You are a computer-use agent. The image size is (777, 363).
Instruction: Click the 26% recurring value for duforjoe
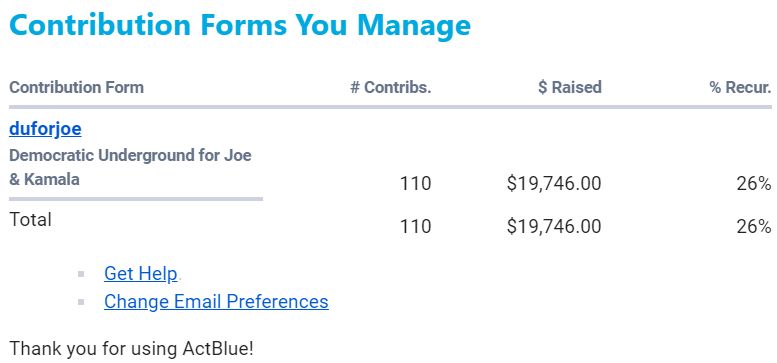pos(754,184)
